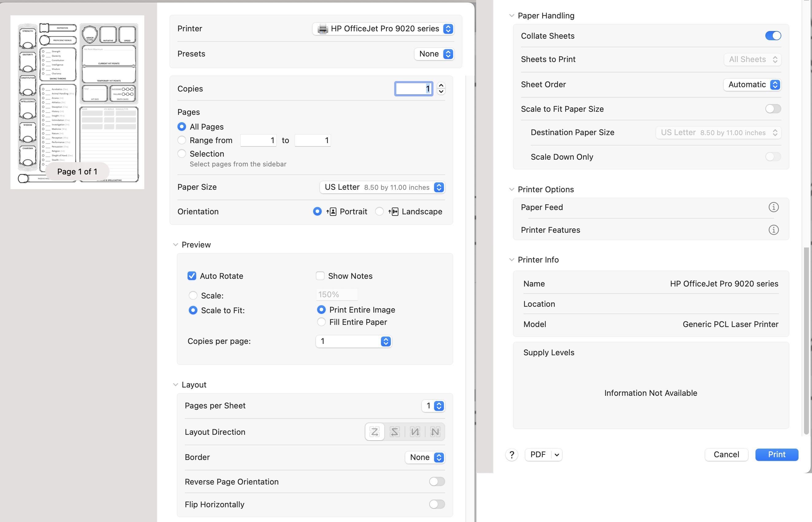The image size is (812, 522).
Task: Open the Copies per page dropdown
Action: point(353,341)
